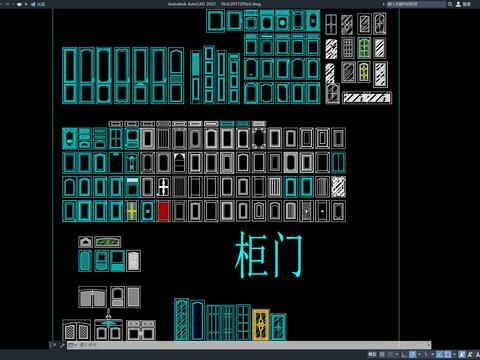Open object snap options dropdown arrow
The height and width of the screenshot is (360, 480).
click(x=454, y=354)
